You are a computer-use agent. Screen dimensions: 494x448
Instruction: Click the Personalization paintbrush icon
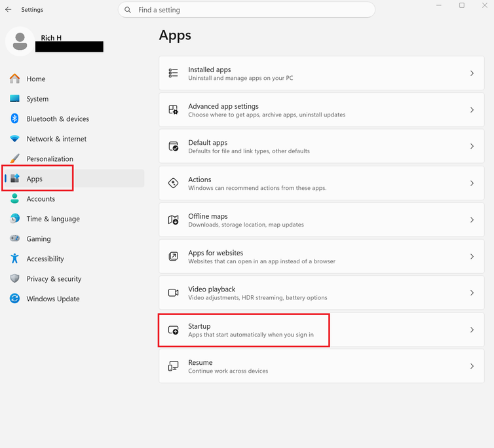[14, 159]
